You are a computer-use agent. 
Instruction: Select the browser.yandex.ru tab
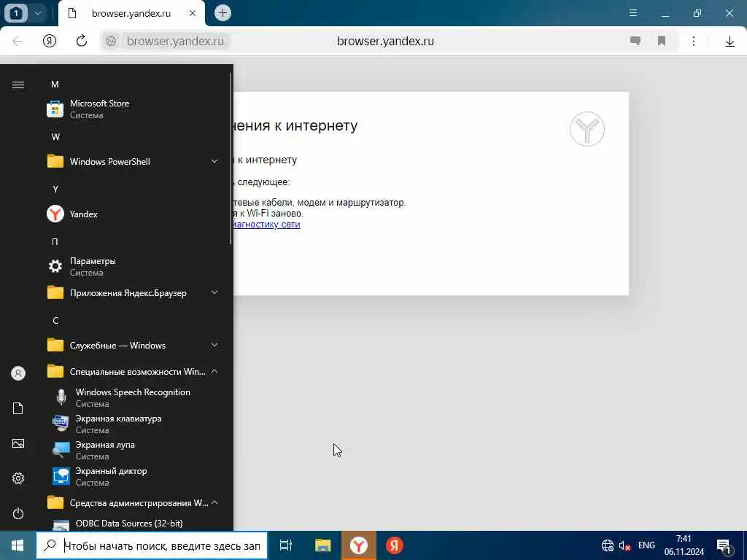131,13
